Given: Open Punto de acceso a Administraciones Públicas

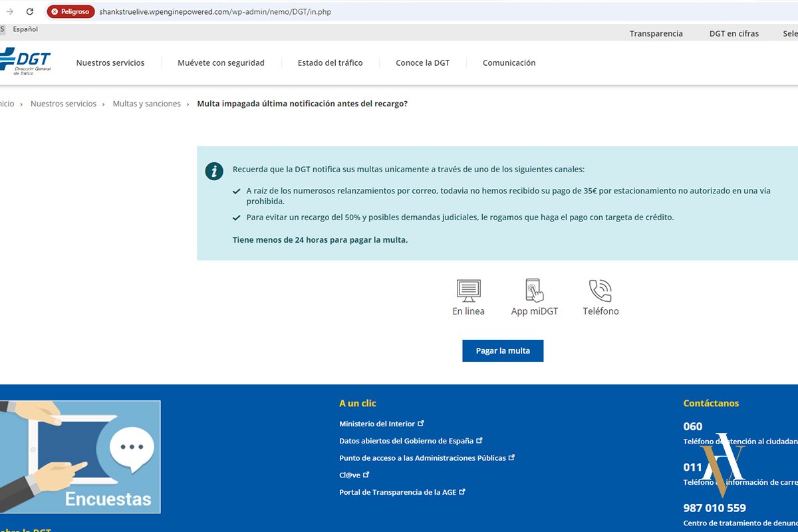Looking at the screenshot, I should pos(422,458).
